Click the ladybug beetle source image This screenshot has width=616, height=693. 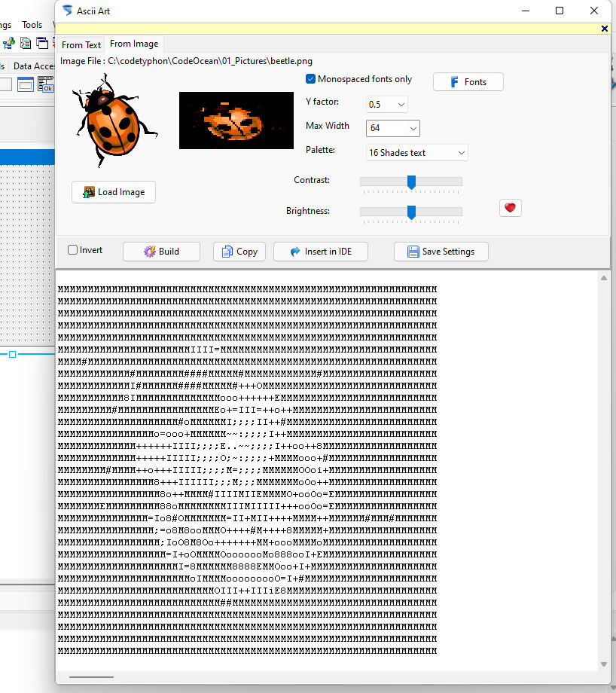[114, 121]
